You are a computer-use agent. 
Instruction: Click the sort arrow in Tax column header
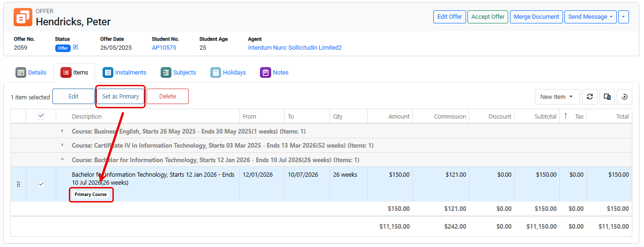(x=565, y=116)
